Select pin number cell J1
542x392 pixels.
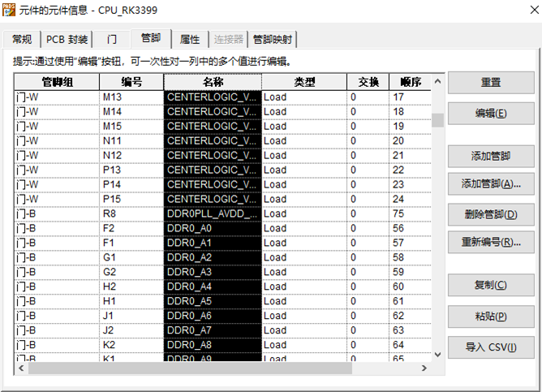[x=131, y=316]
